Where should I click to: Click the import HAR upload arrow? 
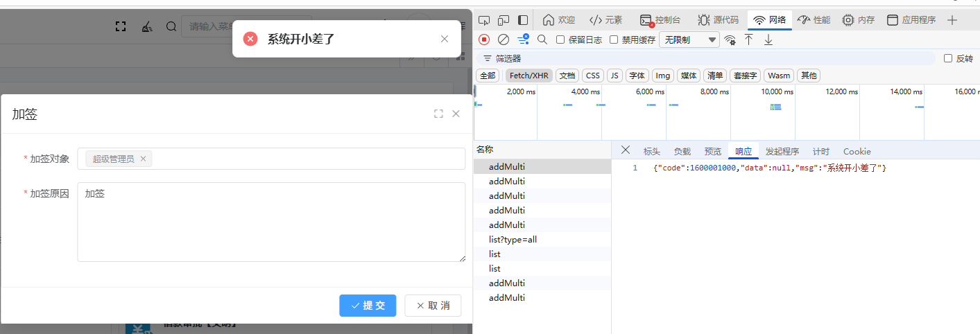749,39
